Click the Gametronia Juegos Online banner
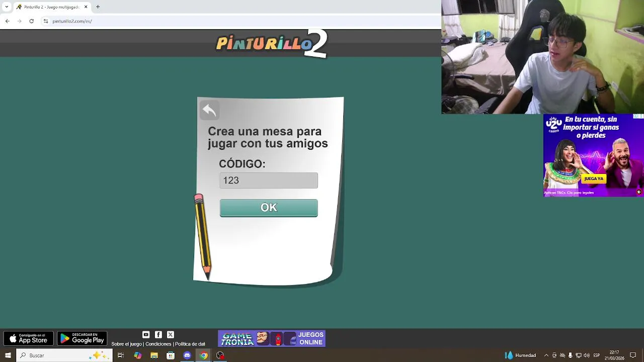The image size is (644, 362). (272, 338)
